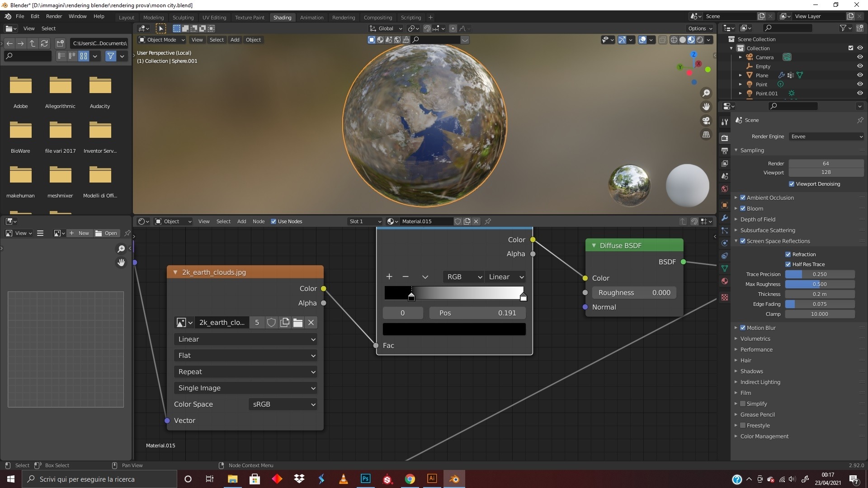The width and height of the screenshot is (868, 488).
Task: Remove the active ColorRamp color stop
Action: [x=405, y=277]
